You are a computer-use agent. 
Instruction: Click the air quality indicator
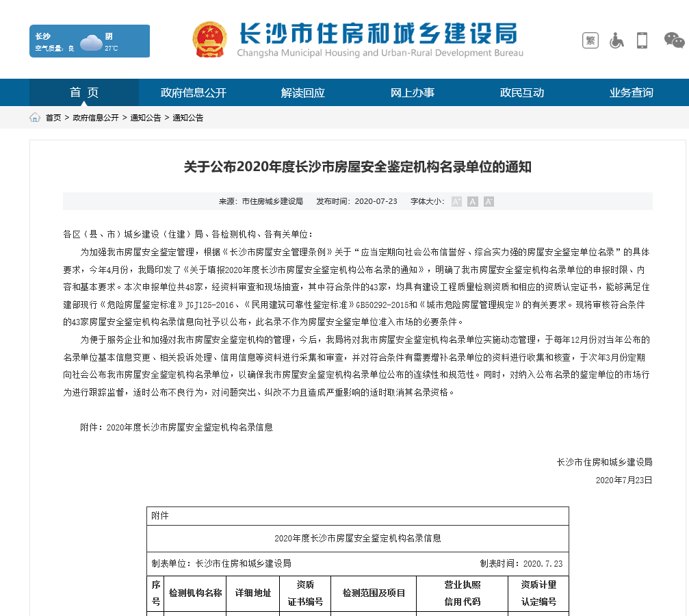(53, 49)
